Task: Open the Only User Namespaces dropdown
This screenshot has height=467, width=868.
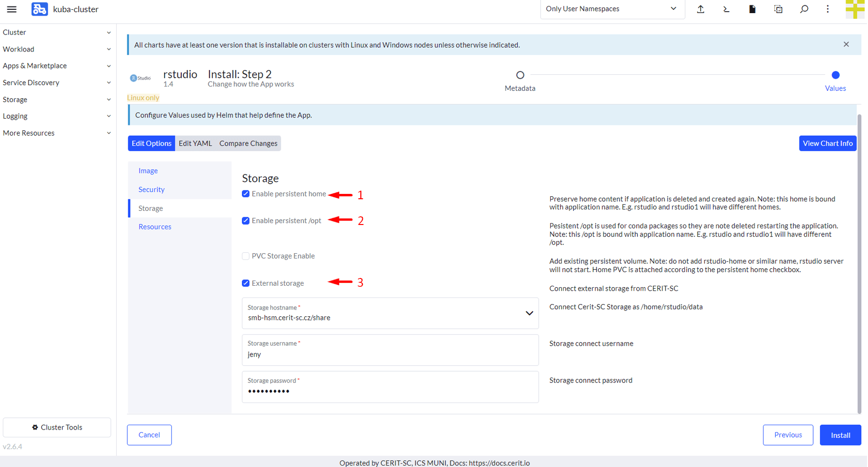Action: 612,9
